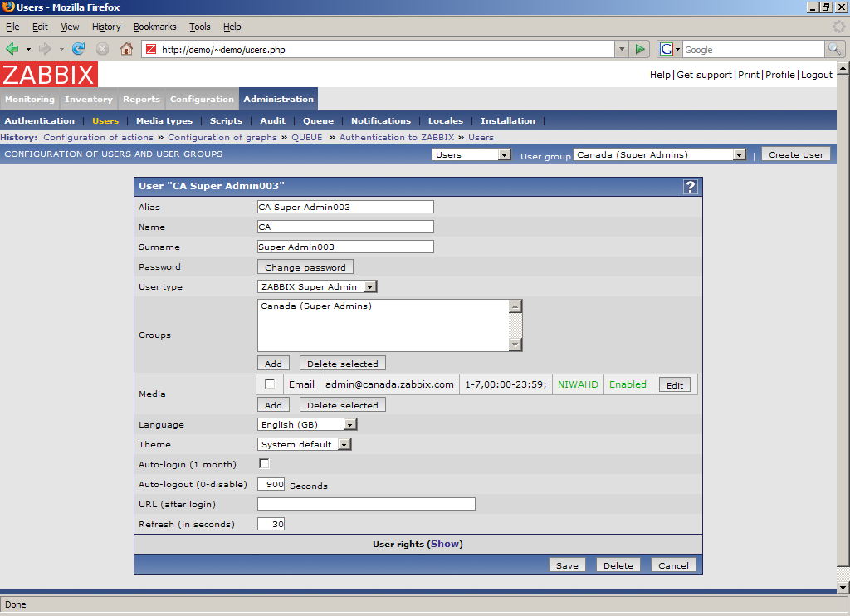Image resolution: width=850 pixels, height=616 pixels.
Task: Open the forward history dropdown arrow
Action: (61, 49)
